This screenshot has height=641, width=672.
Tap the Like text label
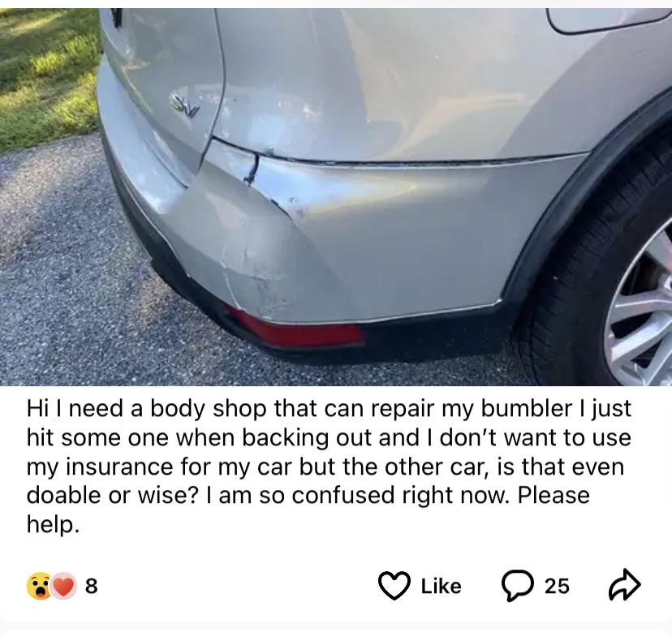pos(441,586)
